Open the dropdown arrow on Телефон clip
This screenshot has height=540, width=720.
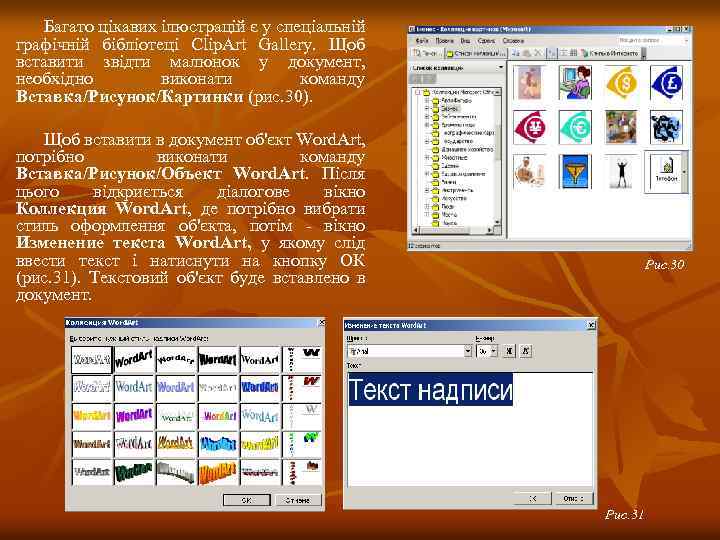685,171
